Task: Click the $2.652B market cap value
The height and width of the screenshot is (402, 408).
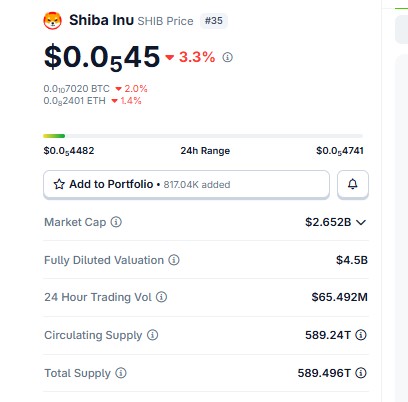Action: click(328, 222)
